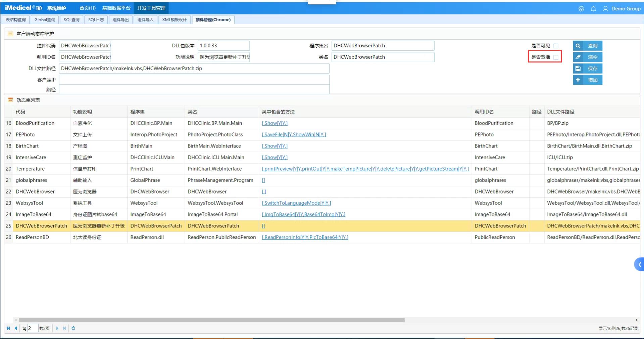Click the 清空 clear button
Image resolution: width=644 pixels, height=339 pixels.
[587, 57]
